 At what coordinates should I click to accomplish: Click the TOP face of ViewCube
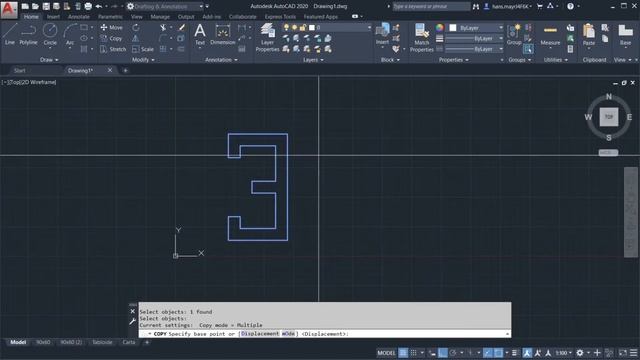[609, 117]
